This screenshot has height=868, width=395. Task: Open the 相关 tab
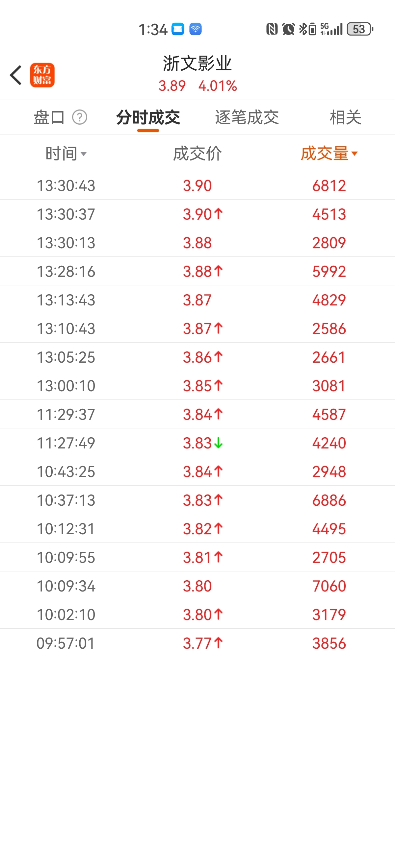tap(345, 117)
